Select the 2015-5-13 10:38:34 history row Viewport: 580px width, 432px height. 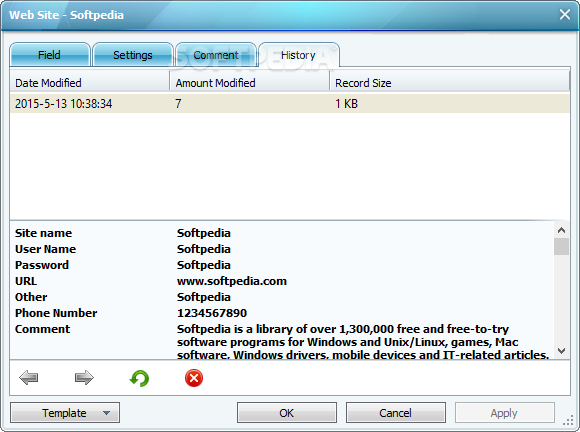coord(290,103)
